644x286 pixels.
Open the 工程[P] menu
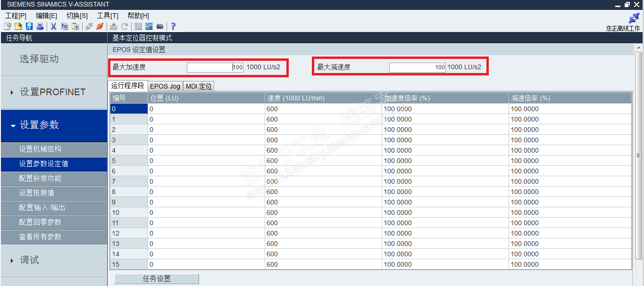click(x=16, y=16)
